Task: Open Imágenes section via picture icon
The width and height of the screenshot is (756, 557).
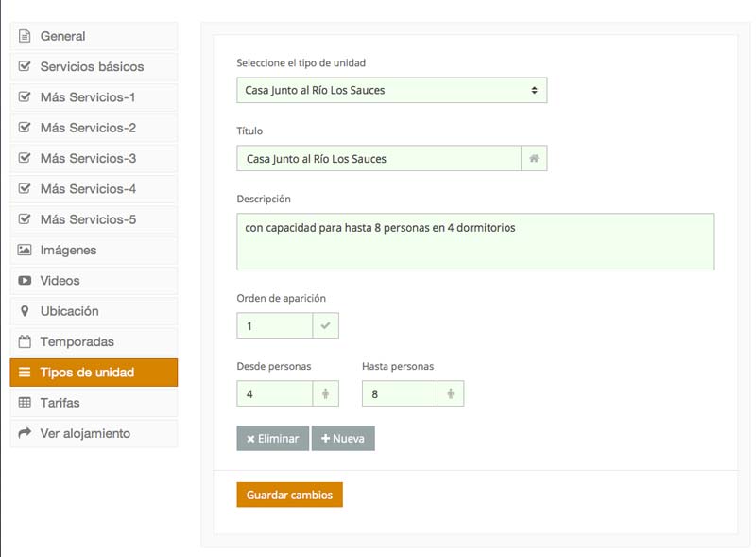Action: 25,250
